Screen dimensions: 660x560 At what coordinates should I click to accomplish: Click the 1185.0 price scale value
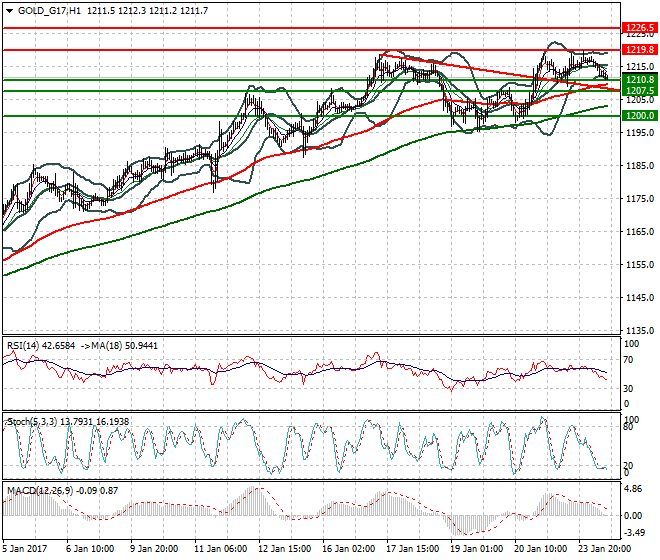[640, 165]
